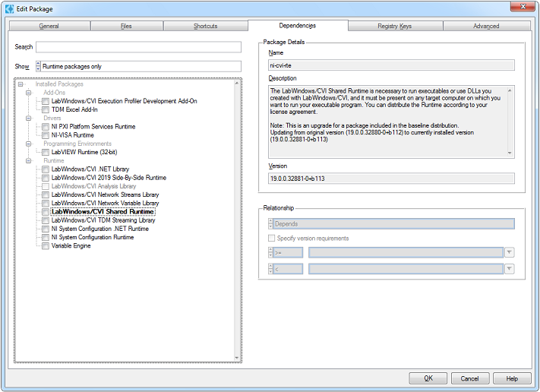Open the Show filter ring control
Screen dimensions: 540x392
(x=138, y=66)
